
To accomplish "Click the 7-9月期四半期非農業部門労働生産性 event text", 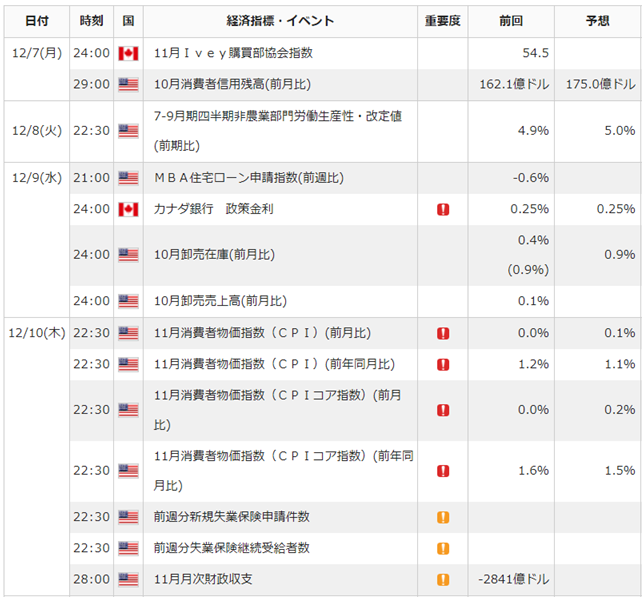I will tap(278, 131).
